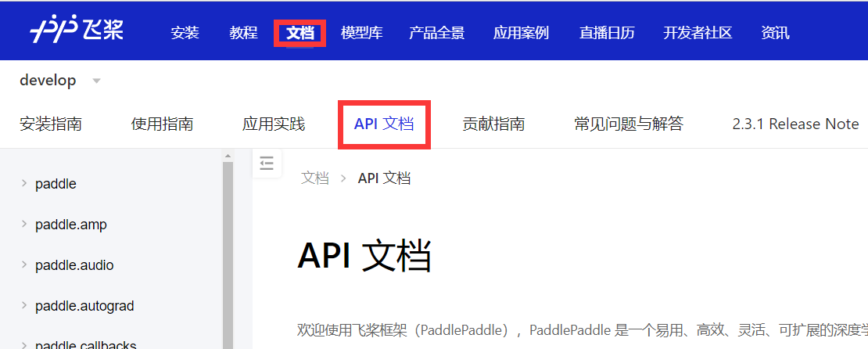
Task: Select paddle in the sidebar tree
Action: 56,184
